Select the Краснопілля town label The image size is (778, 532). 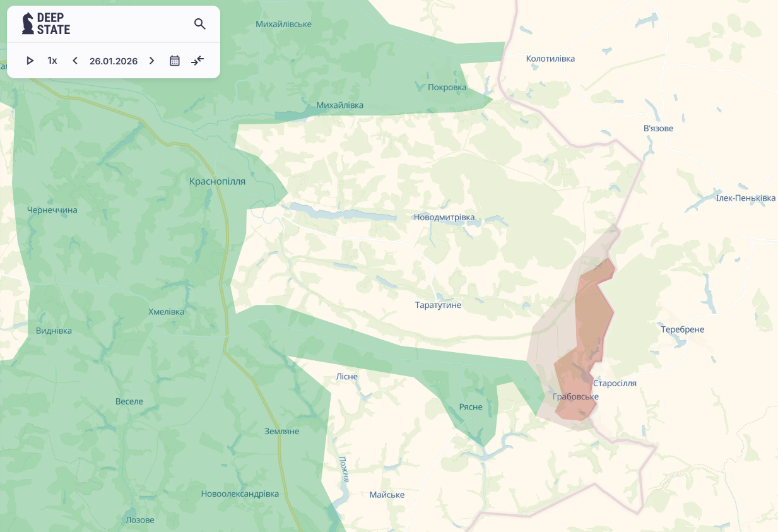click(217, 181)
